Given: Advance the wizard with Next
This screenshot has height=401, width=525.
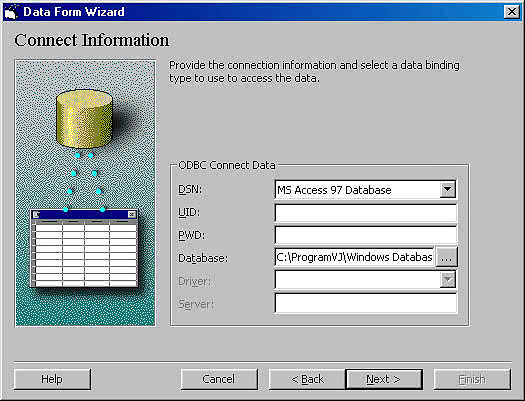Looking at the screenshot, I should [x=384, y=379].
